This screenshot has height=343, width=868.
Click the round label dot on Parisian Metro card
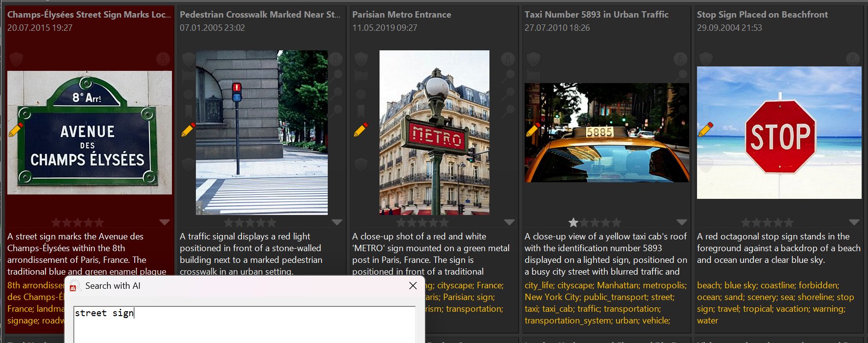[x=361, y=94]
